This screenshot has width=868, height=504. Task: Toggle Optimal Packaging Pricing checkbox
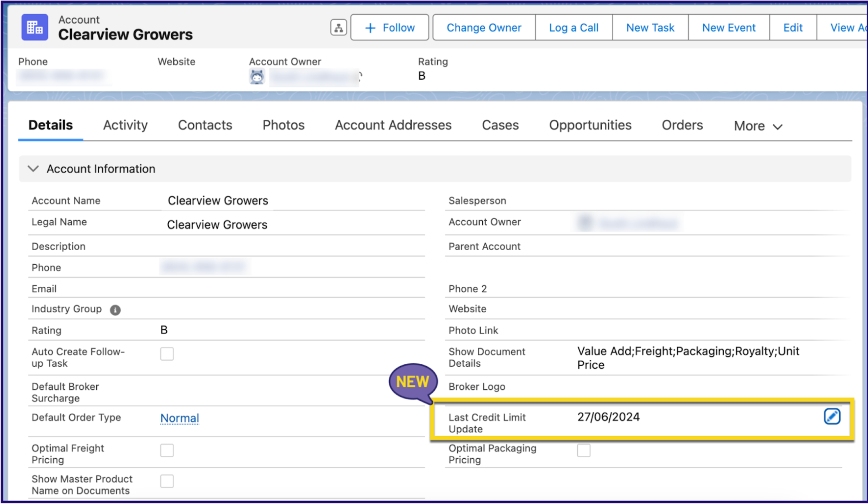pos(584,450)
